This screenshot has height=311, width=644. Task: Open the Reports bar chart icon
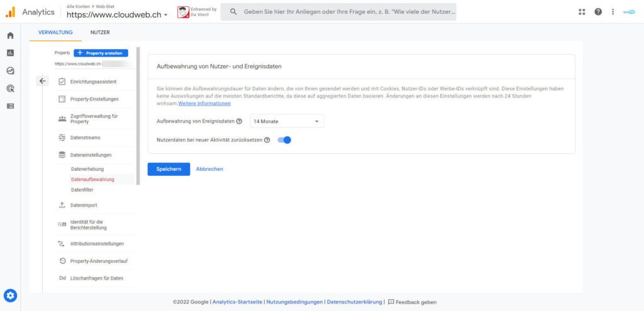[x=10, y=53]
